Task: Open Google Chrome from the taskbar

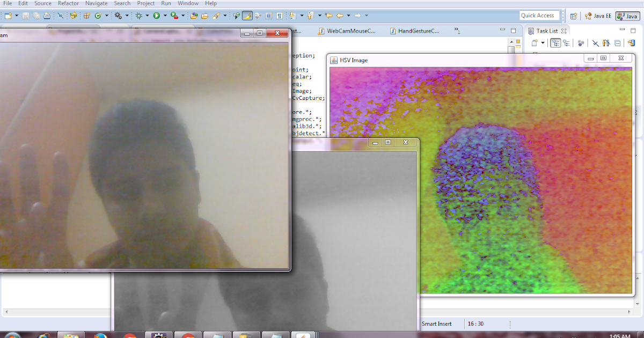Action: (129, 335)
